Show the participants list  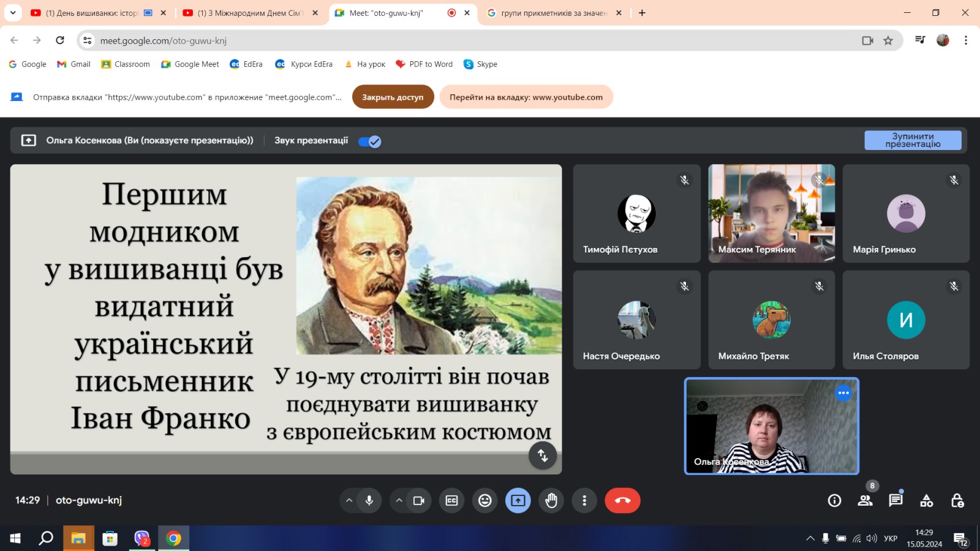(x=865, y=501)
